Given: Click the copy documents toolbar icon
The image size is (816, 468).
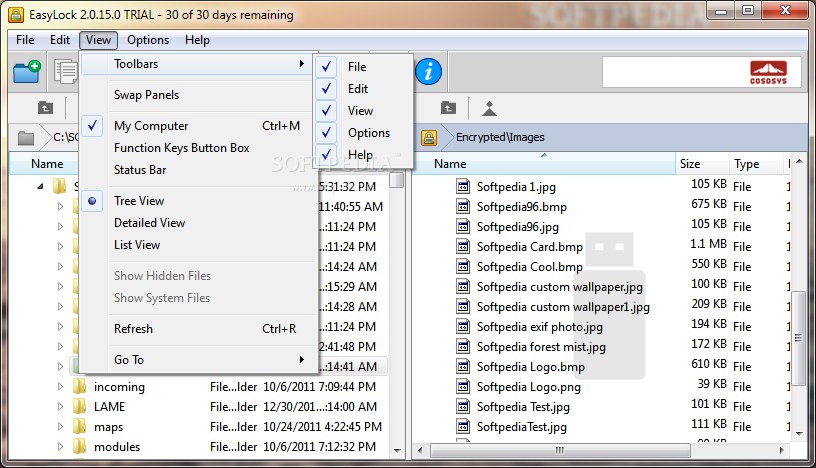Looking at the screenshot, I should coord(66,71).
